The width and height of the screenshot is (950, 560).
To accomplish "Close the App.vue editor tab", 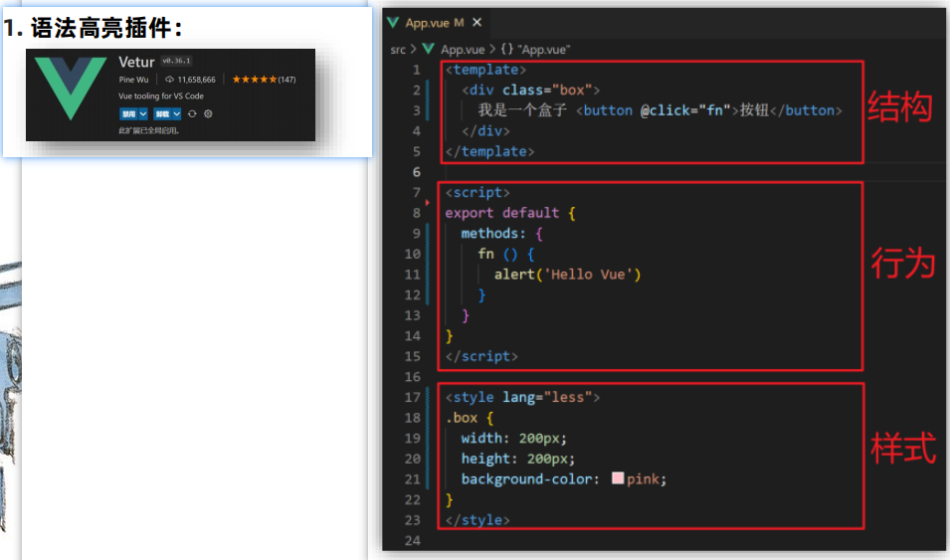I will click(x=476, y=23).
